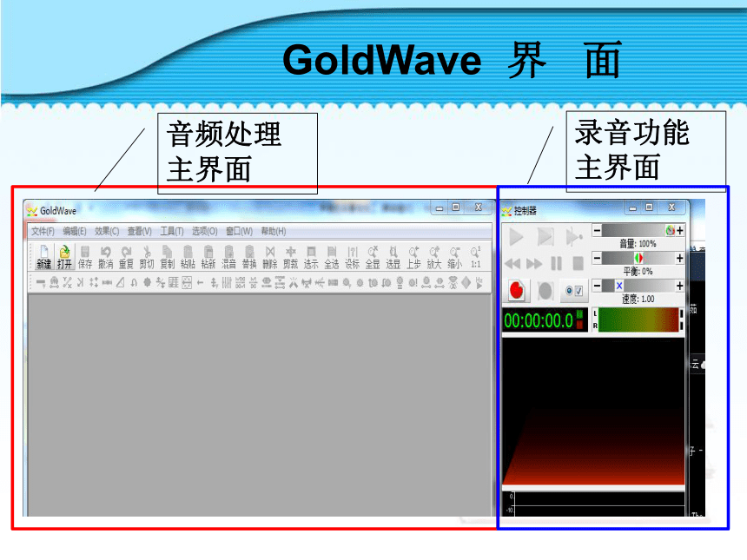Open the 窗口(W) menu
The image size is (747, 560).
(x=239, y=232)
